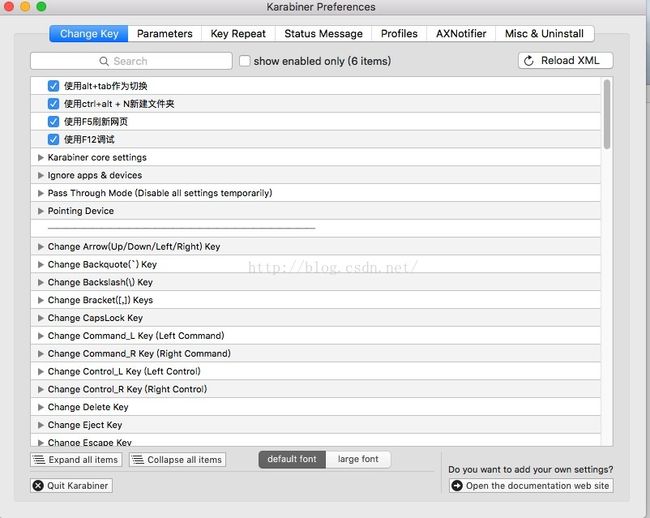
Task: Click the Expand all items list icon
Action: tap(39, 460)
